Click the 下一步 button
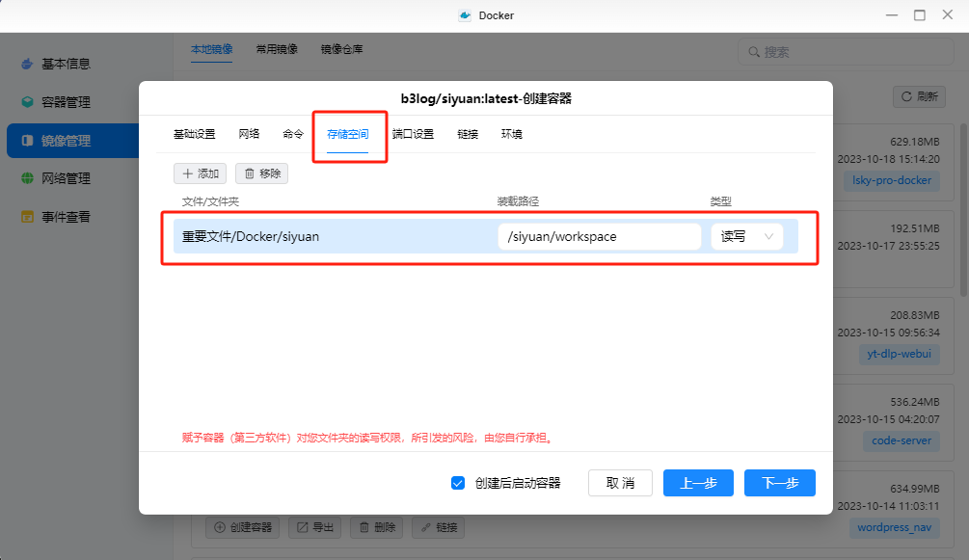 (779, 483)
